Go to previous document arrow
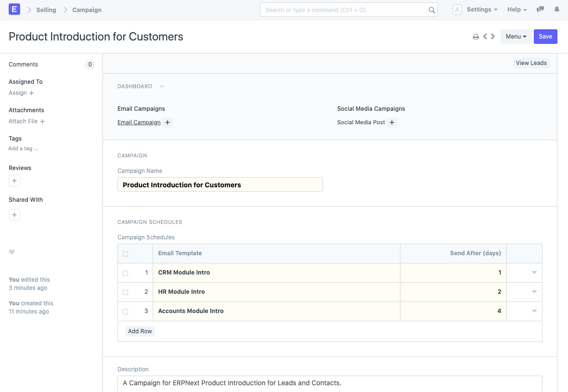 tap(485, 37)
